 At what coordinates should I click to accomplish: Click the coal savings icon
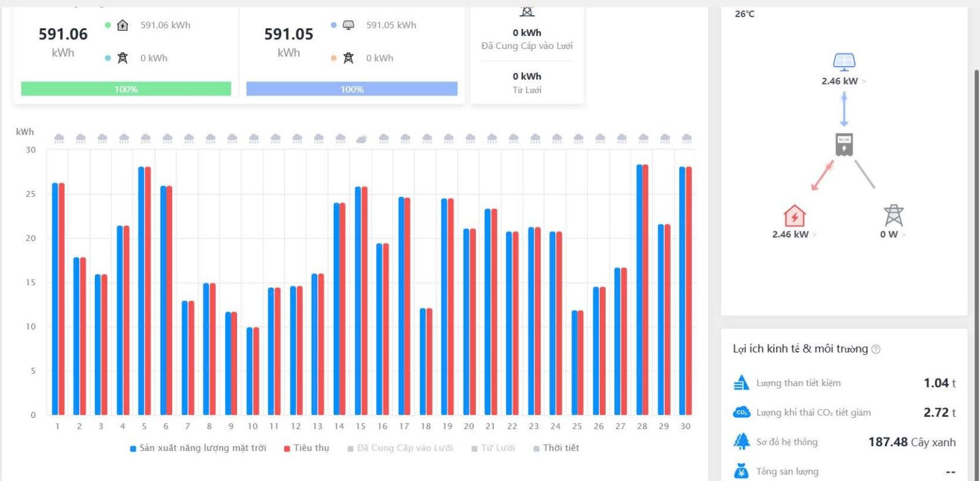pyautogui.click(x=741, y=383)
